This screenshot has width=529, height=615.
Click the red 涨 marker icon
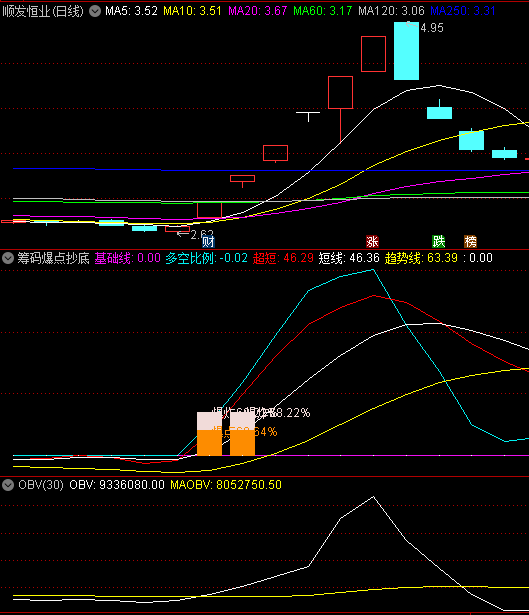[372, 242]
